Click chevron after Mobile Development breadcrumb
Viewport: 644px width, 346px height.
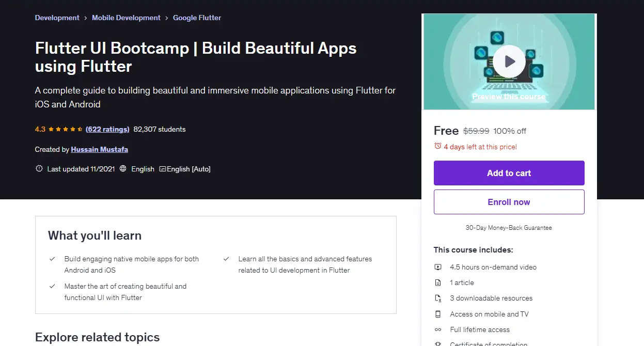[x=167, y=18]
